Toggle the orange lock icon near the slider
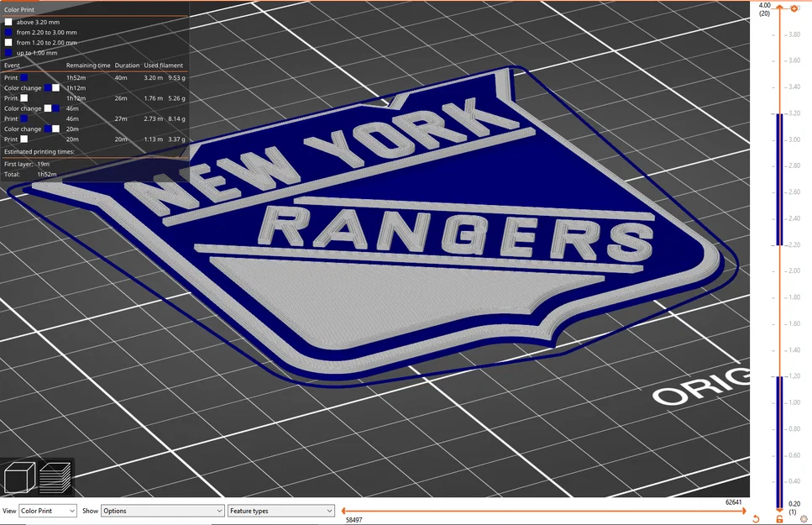This screenshot has height=525, width=812. coord(779,519)
